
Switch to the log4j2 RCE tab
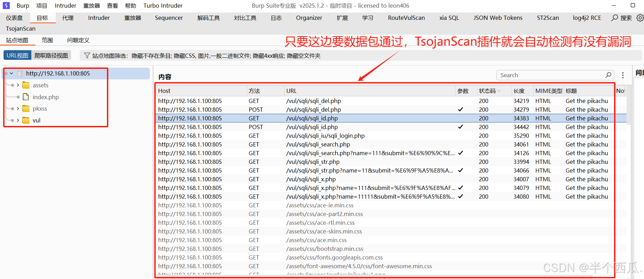click(587, 18)
